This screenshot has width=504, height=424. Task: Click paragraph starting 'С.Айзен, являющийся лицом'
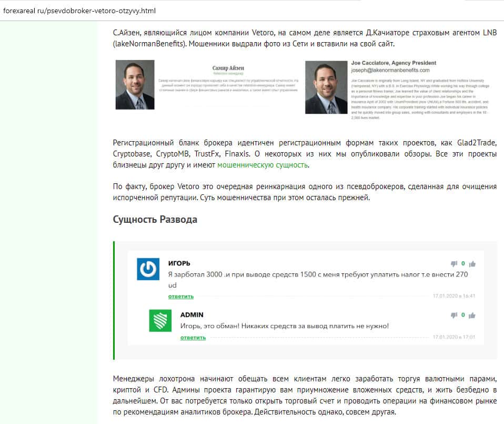click(x=305, y=38)
